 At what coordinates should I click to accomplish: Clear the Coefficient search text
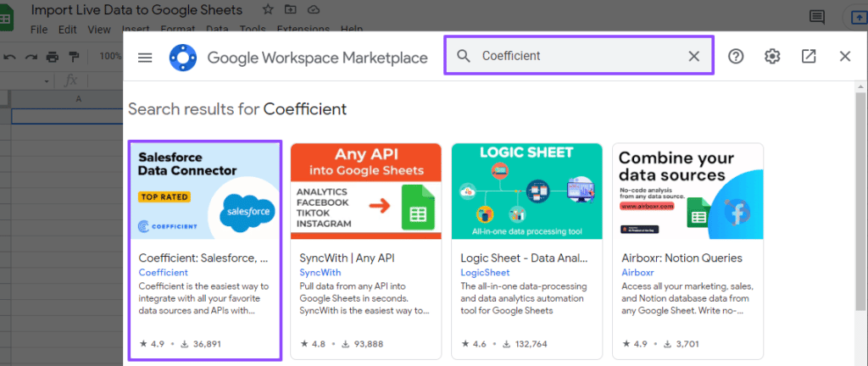(693, 56)
